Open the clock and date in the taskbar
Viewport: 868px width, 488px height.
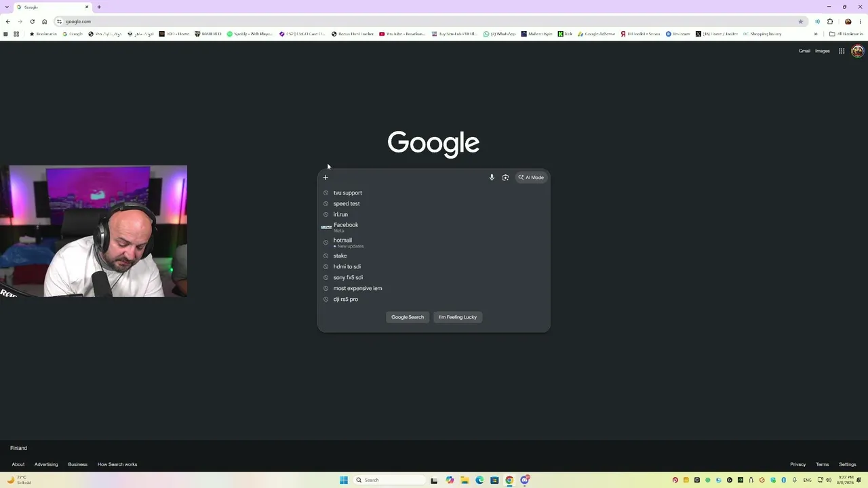pyautogui.click(x=844, y=480)
